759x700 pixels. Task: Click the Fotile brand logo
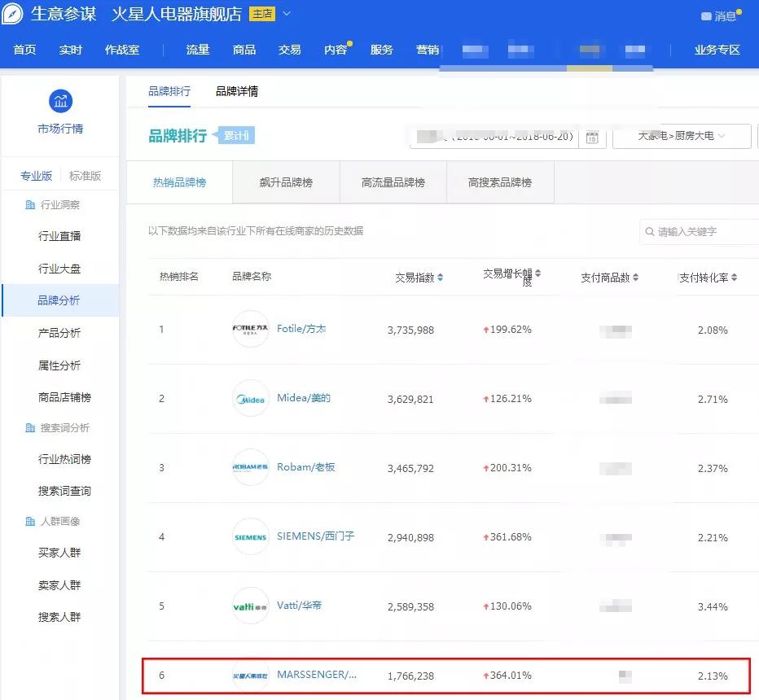[x=250, y=329]
